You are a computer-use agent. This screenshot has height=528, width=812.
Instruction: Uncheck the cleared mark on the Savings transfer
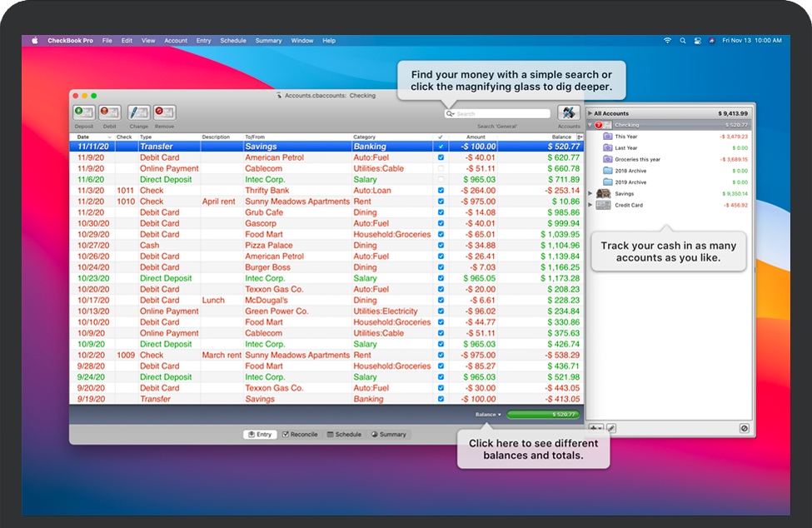coord(439,145)
